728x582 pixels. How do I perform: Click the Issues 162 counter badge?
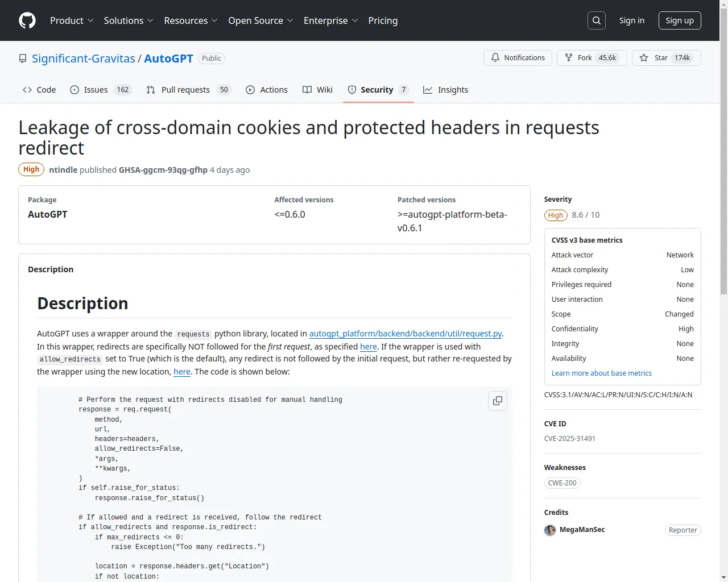pos(123,90)
